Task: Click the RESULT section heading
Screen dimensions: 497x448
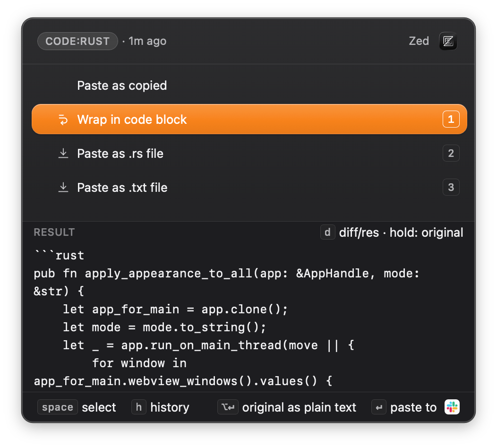Action: click(x=54, y=233)
